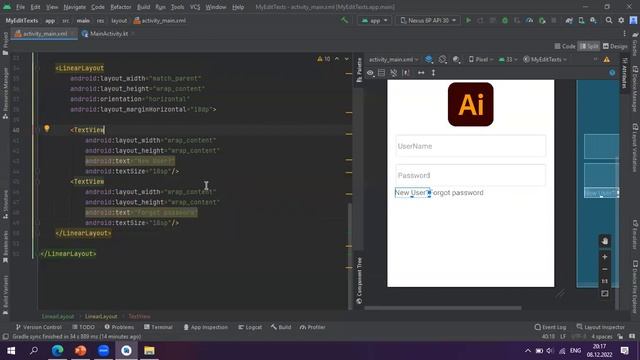Viewport: 640px width, 360px height.
Task: Click orientation for preview rotate icon
Action: tap(442, 60)
